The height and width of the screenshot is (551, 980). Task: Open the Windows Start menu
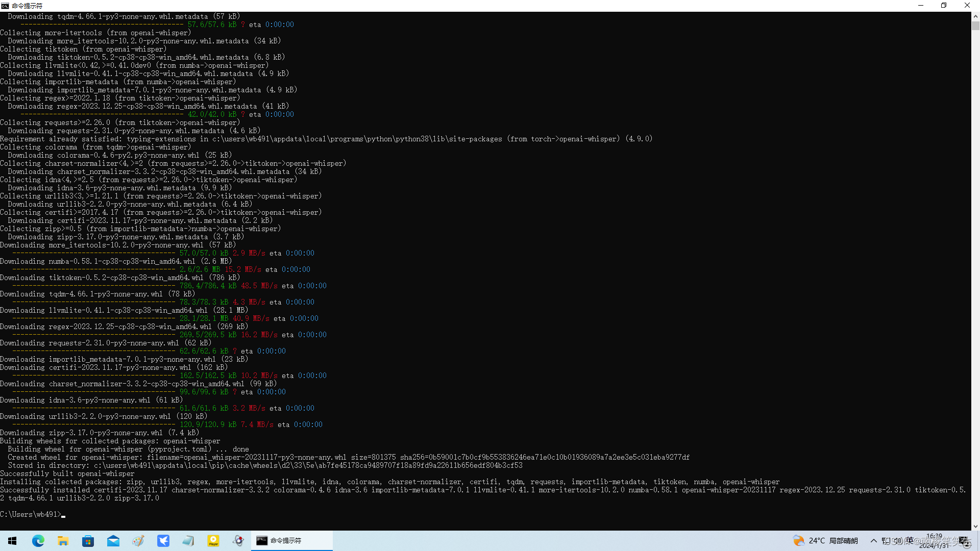pos(12,541)
